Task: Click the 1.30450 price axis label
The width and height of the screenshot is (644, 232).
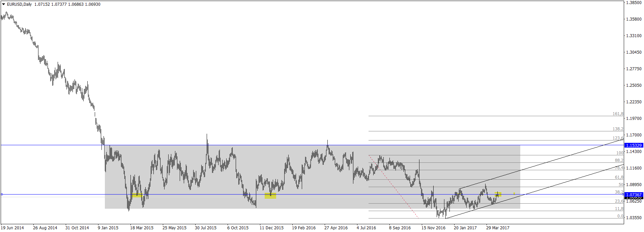Action: click(x=634, y=52)
